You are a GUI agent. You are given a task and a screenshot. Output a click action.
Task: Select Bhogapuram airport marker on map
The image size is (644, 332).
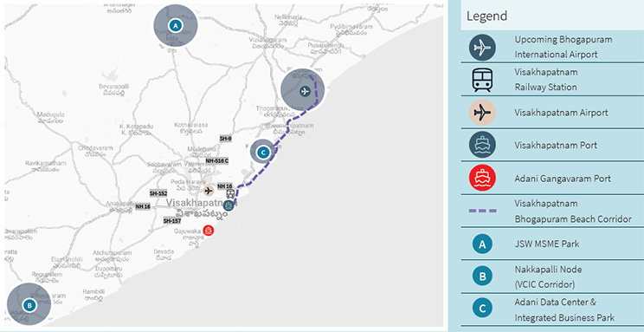coord(305,91)
